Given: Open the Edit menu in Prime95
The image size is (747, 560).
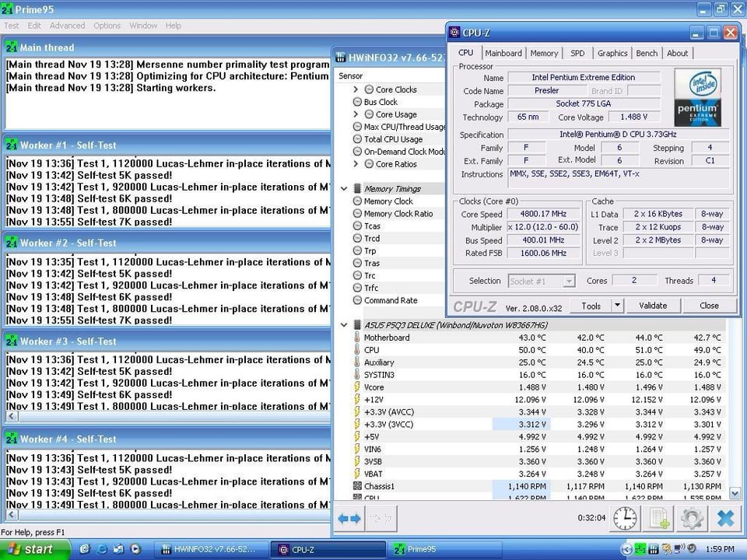Looking at the screenshot, I should point(34,26).
